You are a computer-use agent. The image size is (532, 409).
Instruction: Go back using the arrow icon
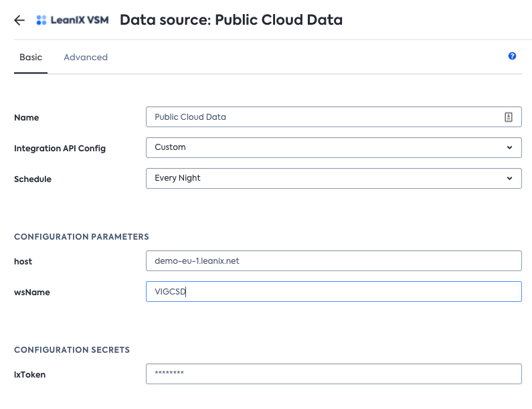point(19,20)
